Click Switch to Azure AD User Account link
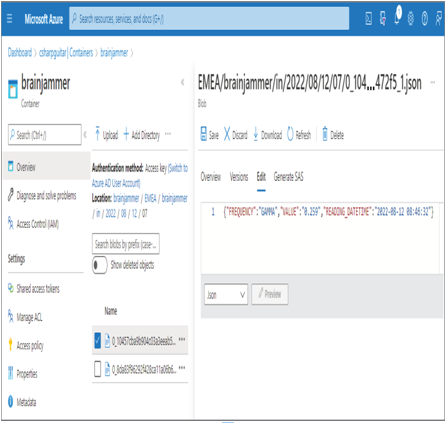 click(x=140, y=175)
